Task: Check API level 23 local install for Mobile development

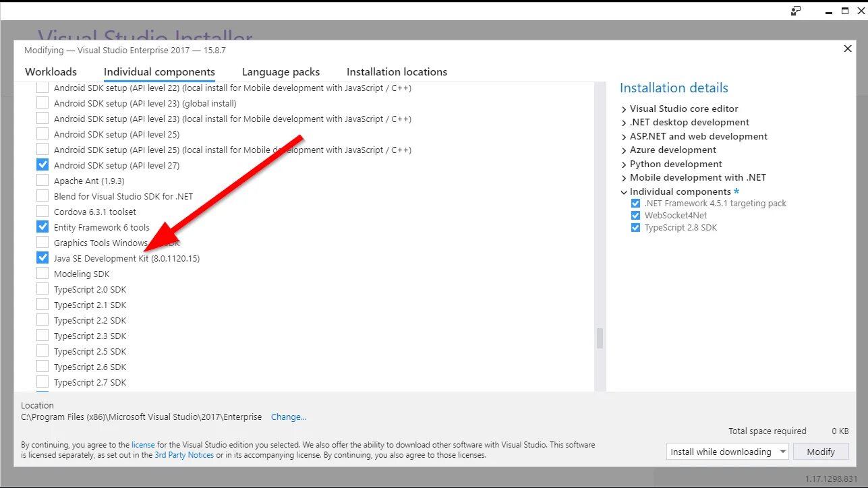Action: point(42,119)
